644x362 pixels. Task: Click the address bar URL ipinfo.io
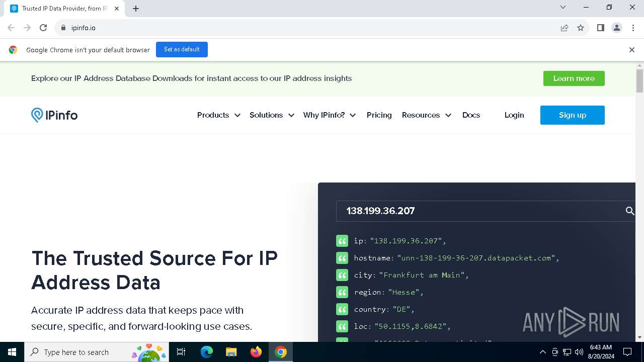click(84, 28)
